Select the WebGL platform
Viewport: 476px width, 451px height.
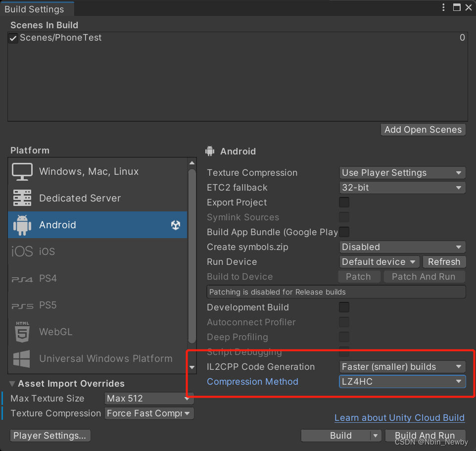97,332
